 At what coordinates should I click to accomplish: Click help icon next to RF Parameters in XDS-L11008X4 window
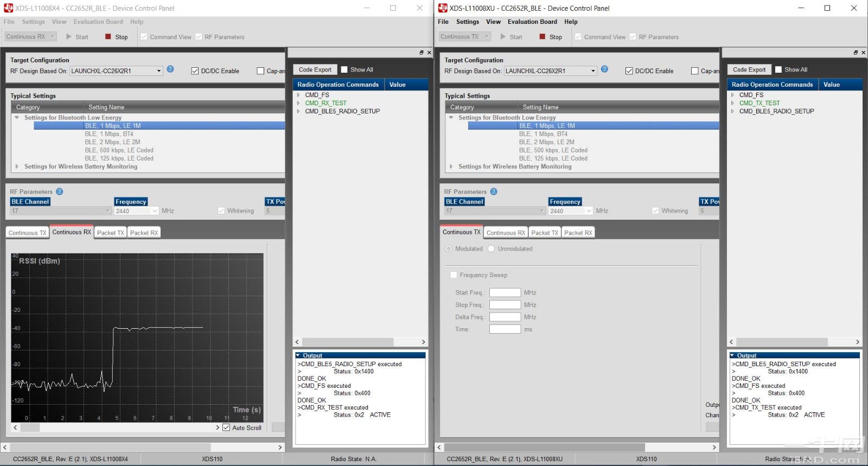coord(60,191)
